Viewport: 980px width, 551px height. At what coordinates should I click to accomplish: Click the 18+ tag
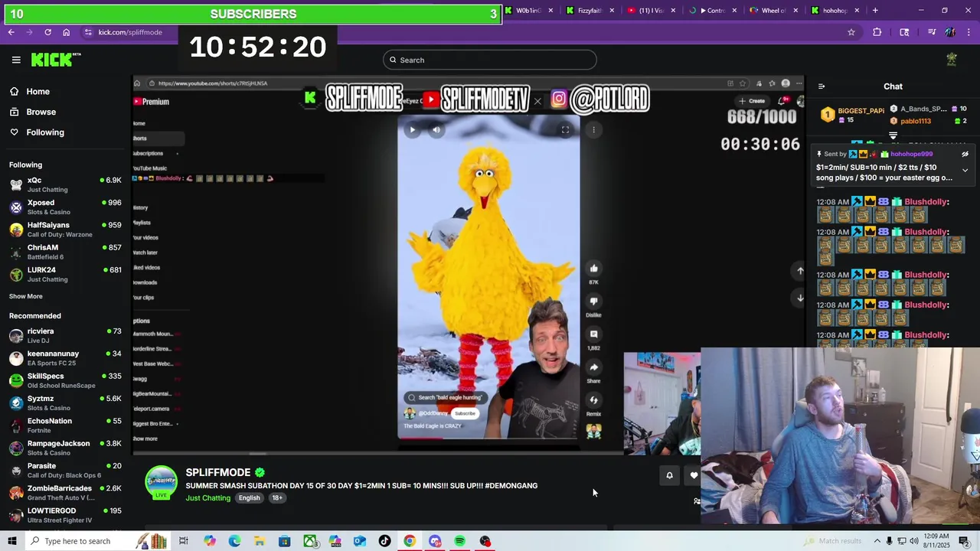[277, 497]
